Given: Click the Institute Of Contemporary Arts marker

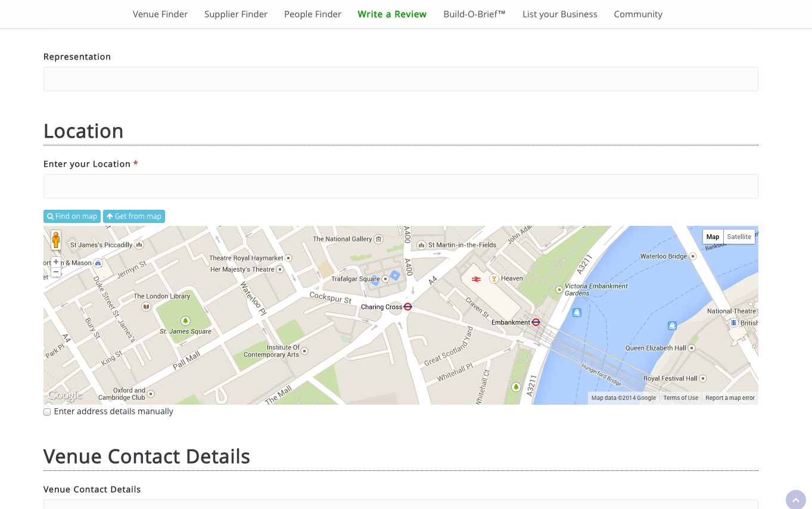Looking at the screenshot, I should [305, 351].
